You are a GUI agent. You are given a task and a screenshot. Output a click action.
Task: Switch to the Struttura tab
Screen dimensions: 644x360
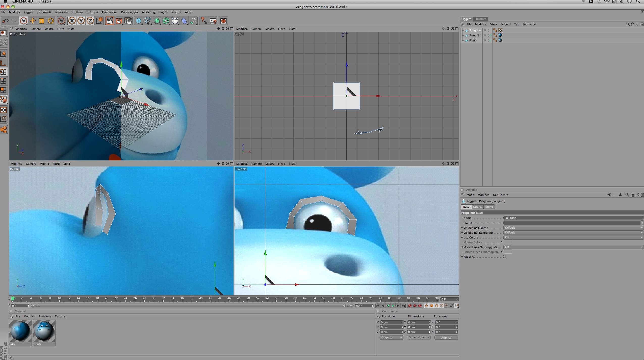[480, 19]
